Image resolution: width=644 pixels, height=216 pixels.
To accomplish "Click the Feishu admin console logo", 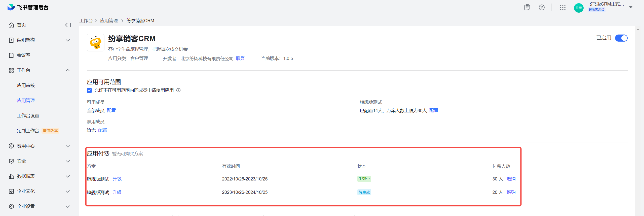I will click(28, 7).
